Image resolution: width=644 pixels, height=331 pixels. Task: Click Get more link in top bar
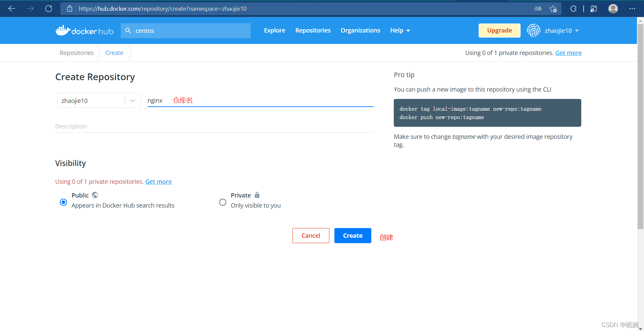click(x=569, y=53)
